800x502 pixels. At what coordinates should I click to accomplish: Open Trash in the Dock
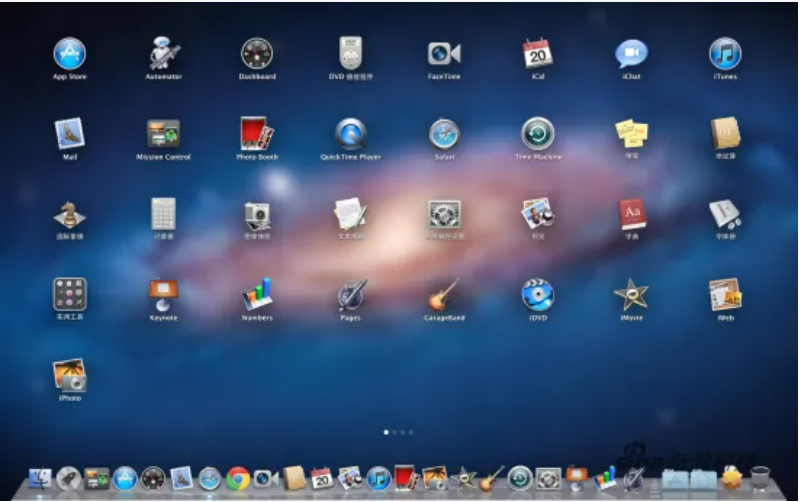click(x=761, y=478)
